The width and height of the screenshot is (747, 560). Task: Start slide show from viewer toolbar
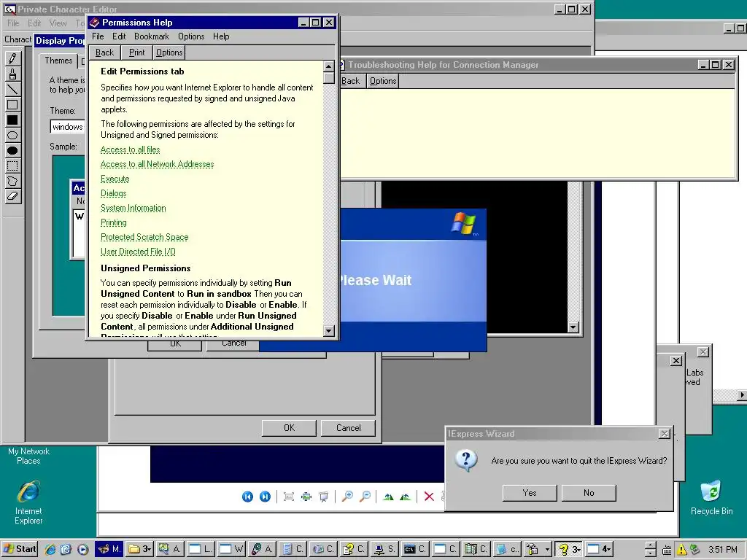324,497
